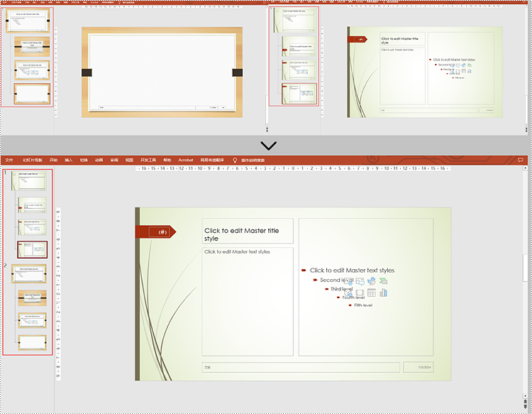Viewport: 532px width, 414px height.
Task: Open the 开发工具 tab
Action: click(x=148, y=160)
